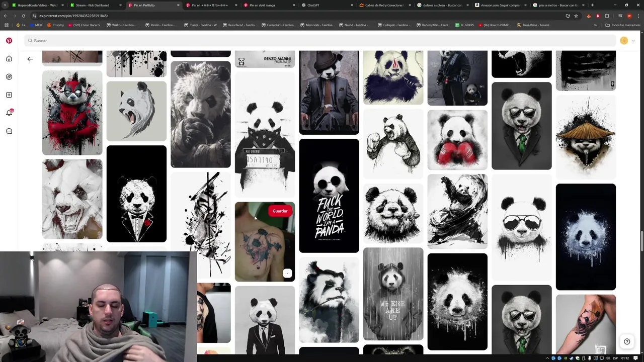Open the Explore compass icon
The image size is (644, 362).
click(9, 77)
